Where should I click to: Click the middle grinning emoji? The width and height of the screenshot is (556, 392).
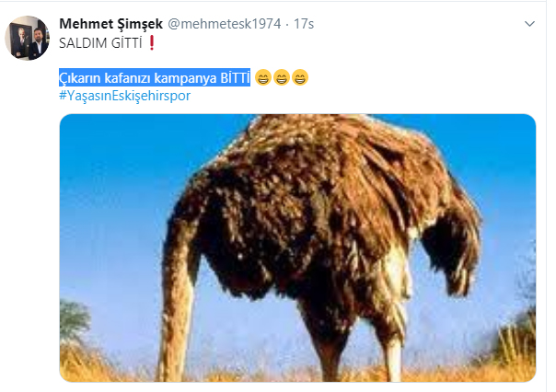point(282,77)
